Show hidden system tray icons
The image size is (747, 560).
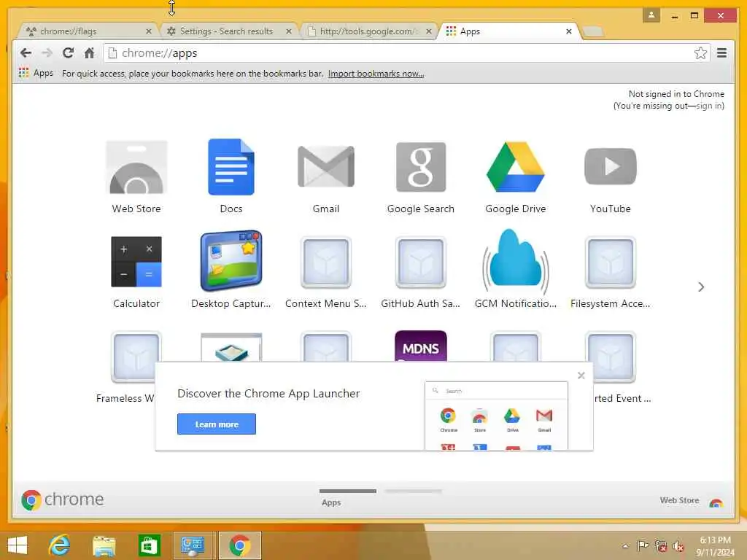click(x=625, y=546)
